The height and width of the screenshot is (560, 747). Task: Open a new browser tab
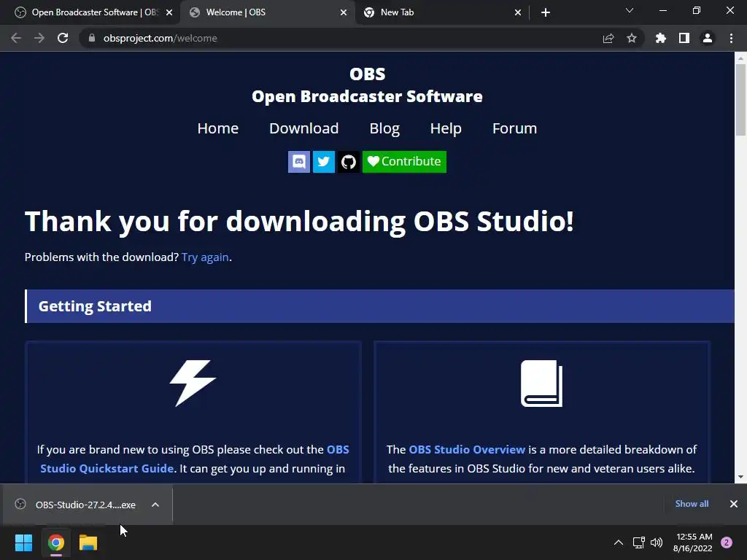pos(546,12)
